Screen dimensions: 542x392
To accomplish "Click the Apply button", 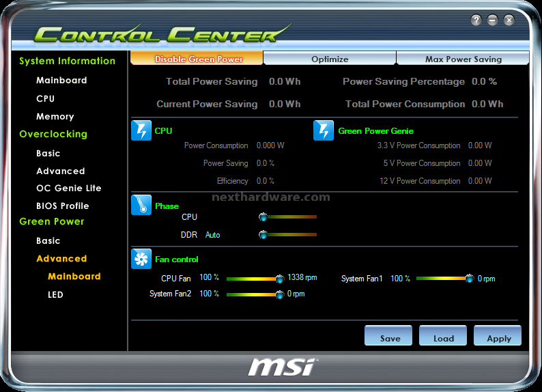I will [x=498, y=335].
